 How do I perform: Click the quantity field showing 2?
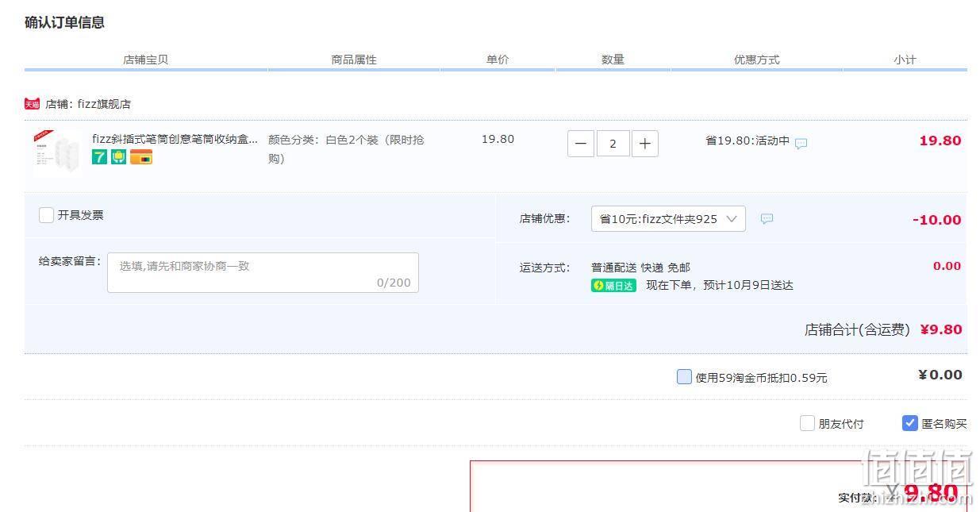[613, 144]
